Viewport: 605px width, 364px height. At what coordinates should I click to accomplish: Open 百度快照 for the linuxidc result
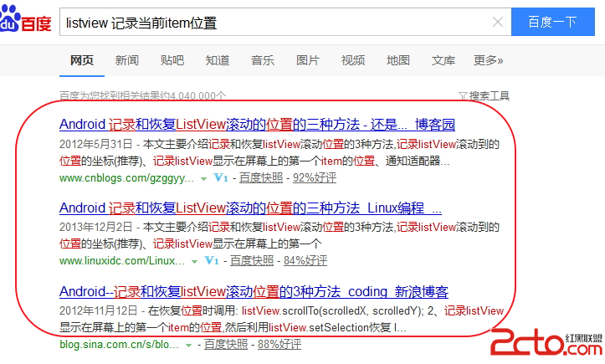(252, 260)
